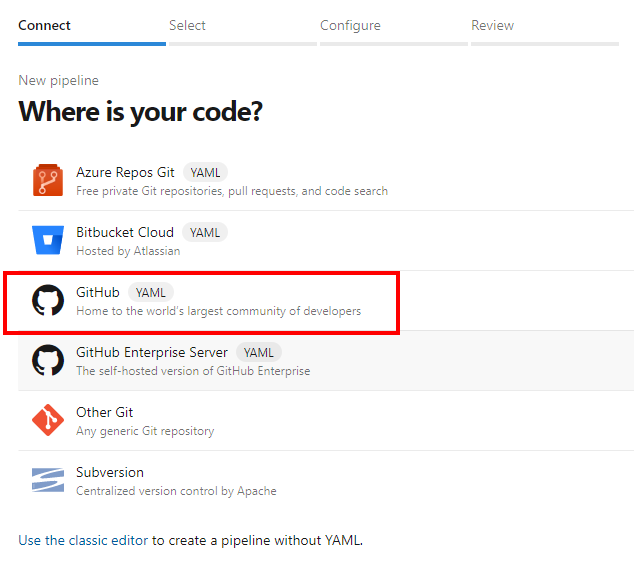The height and width of the screenshot is (562, 634).
Task: Click the GitHub Enterprise Server octocat icon
Action: [x=48, y=360]
